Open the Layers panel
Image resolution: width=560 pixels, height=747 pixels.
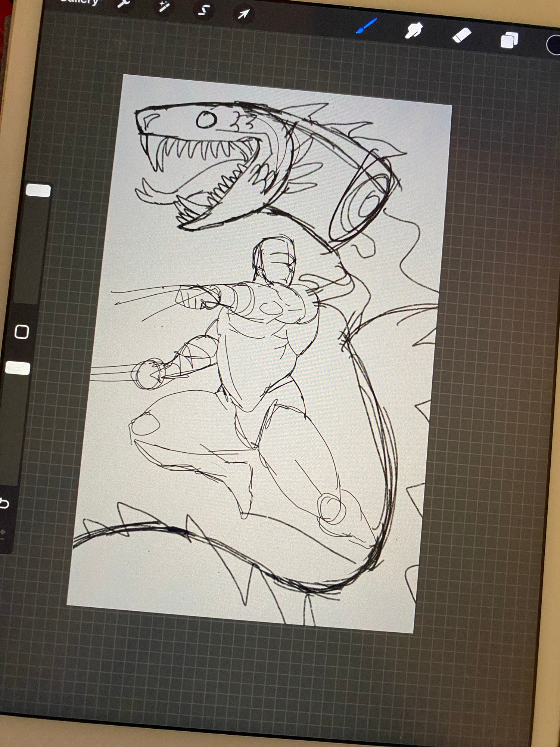tap(509, 40)
